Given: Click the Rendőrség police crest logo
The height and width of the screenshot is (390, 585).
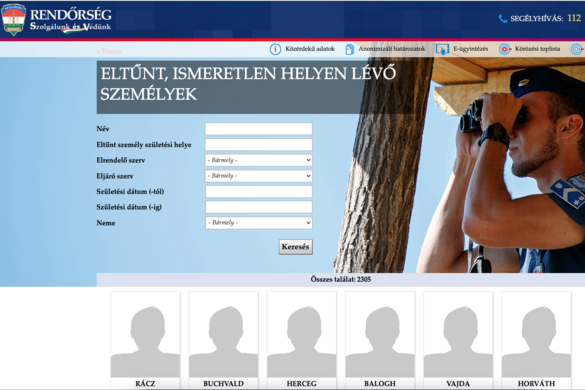Looking at the screenshot, I should click(x=13, y=19).
